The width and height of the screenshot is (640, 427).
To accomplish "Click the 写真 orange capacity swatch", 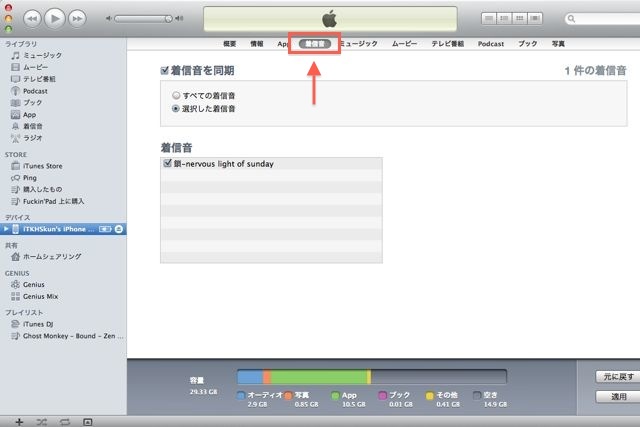I will click(288, 395).
